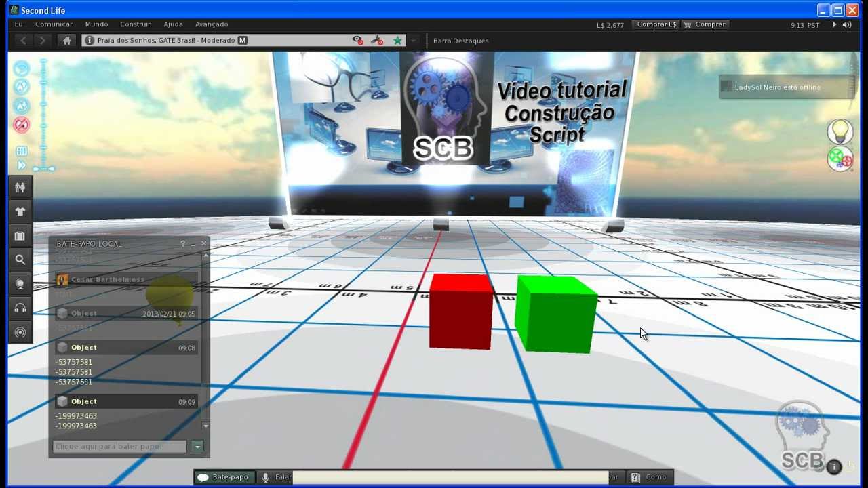Click the Comprar L$ button
The height and width of the screenshot is (488, 868).
(x=656, y=24)
